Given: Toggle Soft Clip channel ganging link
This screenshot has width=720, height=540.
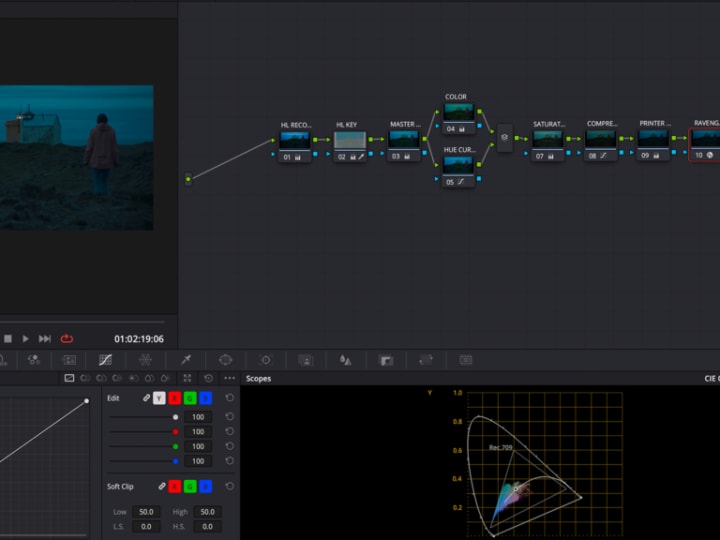Looking at the screenshot, I should click(162, 486).
